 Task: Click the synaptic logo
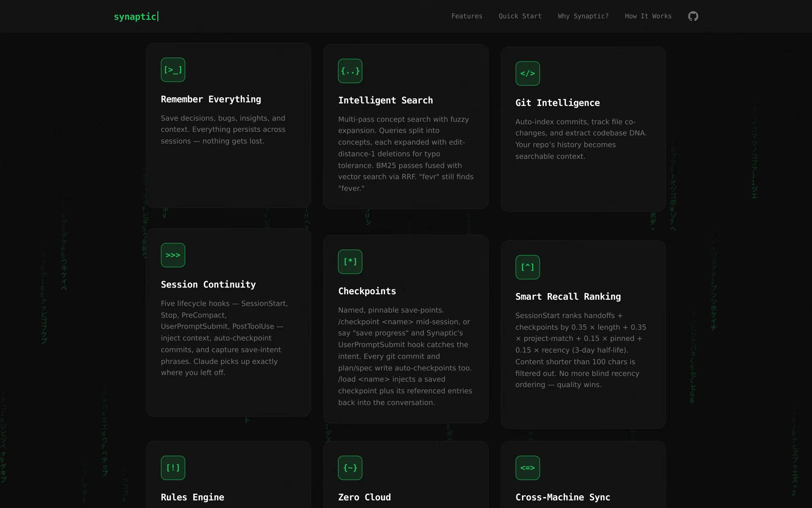point(136,17)
